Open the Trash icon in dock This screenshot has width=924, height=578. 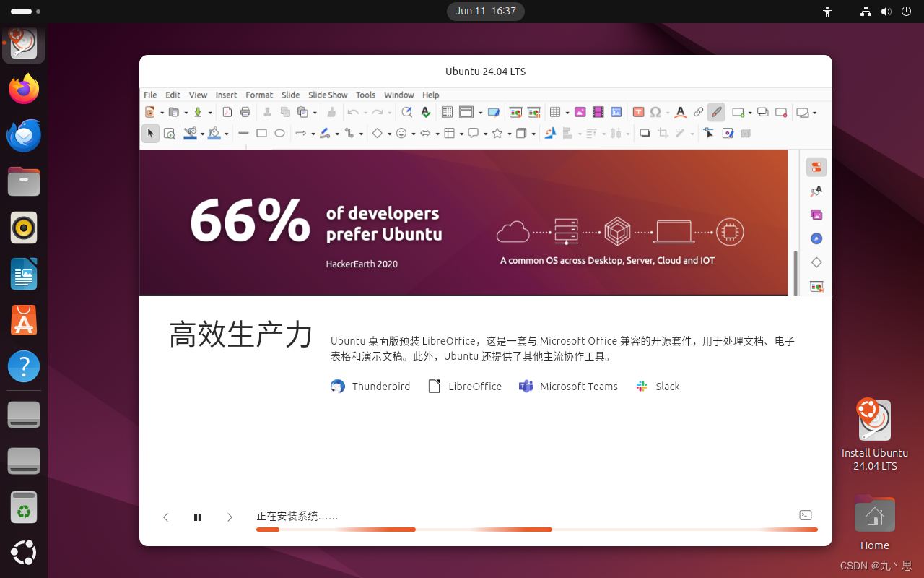click(x=24, y=506)
